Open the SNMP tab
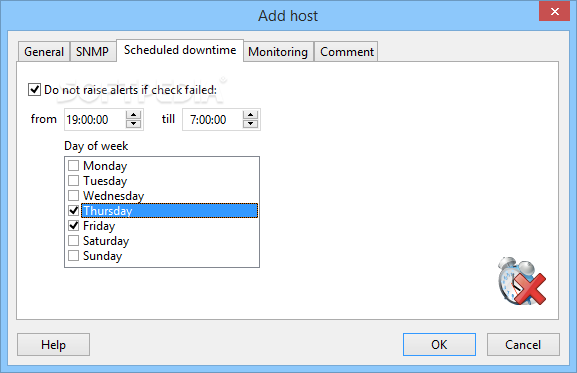Screen dimensions: 577x373 pyautogui.click(x=92, y=51)
